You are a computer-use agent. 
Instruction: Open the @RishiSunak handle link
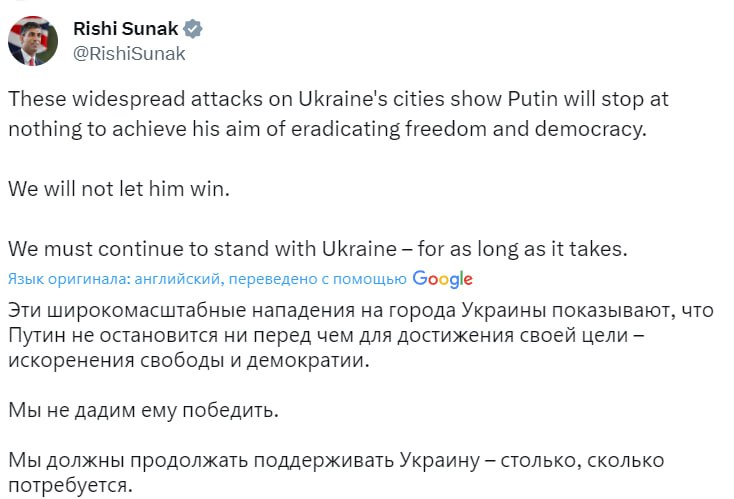[131, 54]
